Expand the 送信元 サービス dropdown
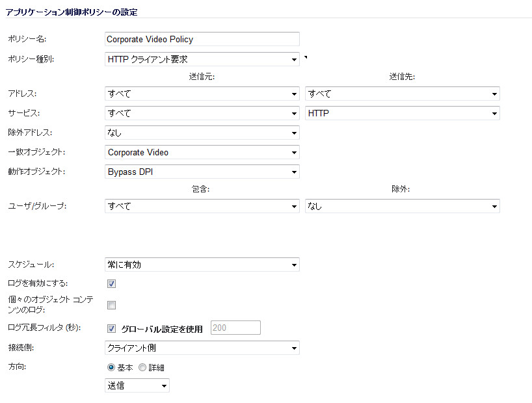This screenshot has height=403, width=532. [x=202, y=113]
